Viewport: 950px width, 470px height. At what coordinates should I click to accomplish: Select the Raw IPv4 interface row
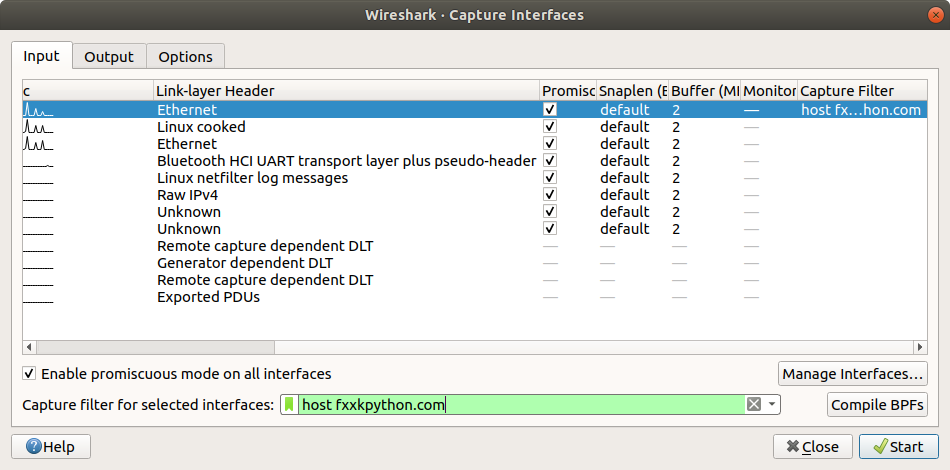474,194
